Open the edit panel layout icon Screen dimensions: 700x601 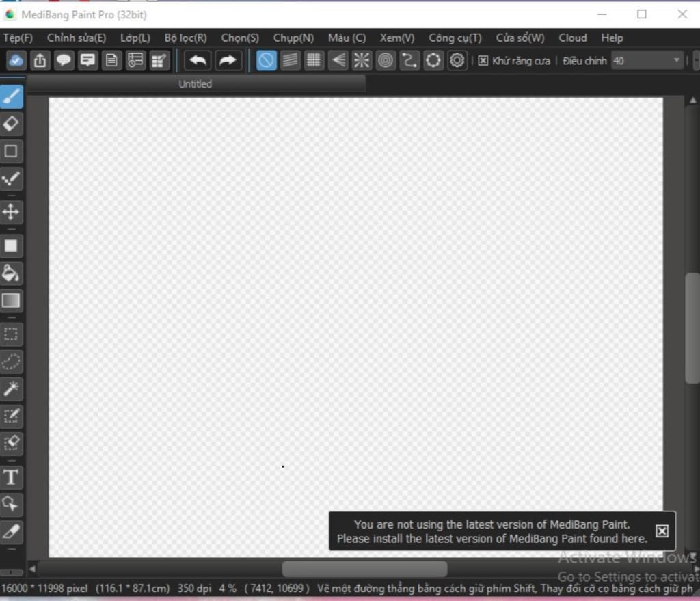click(x=159, y=60)
